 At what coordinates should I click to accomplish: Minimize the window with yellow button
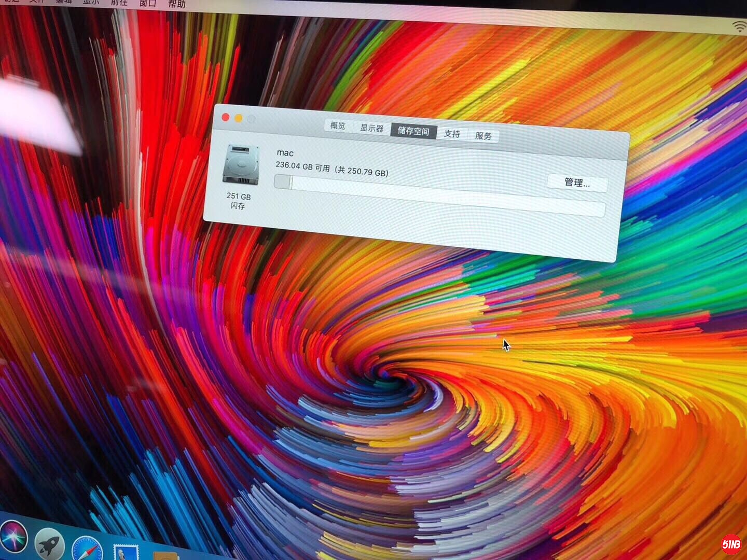[238, 118]
